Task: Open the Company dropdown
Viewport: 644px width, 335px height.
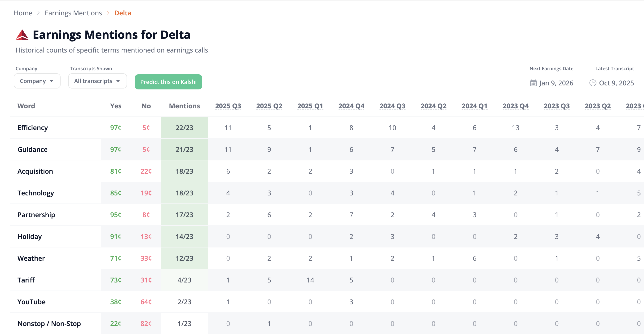Action: pos(37,81)
